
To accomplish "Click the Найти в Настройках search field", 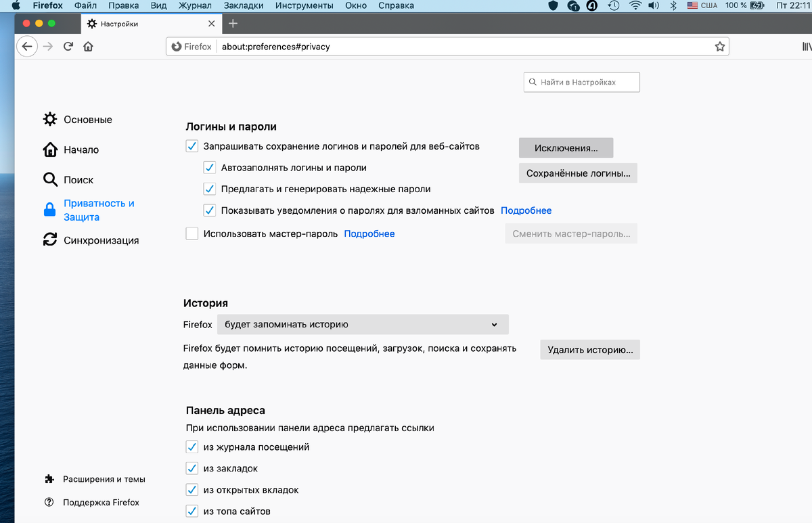I will pyautogui.click(x=582, y=82).
